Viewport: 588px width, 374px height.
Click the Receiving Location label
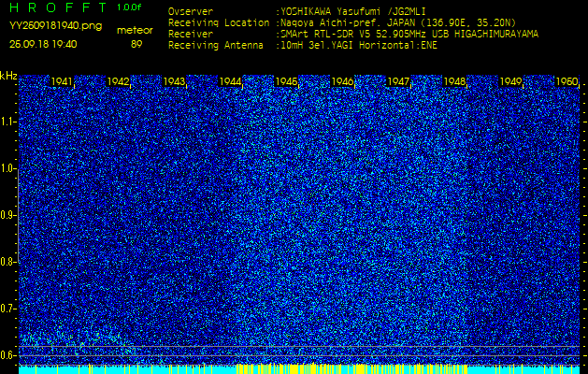(219, 22)
